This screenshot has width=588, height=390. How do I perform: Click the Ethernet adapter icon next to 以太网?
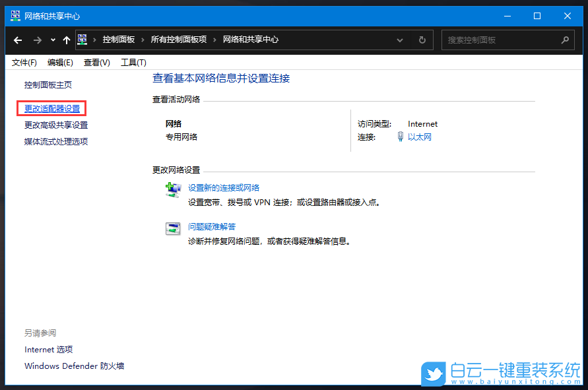point(401,137)
